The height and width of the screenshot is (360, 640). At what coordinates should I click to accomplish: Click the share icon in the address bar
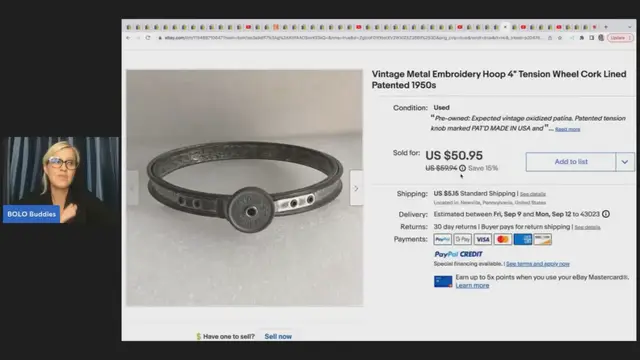click(550, 38)
